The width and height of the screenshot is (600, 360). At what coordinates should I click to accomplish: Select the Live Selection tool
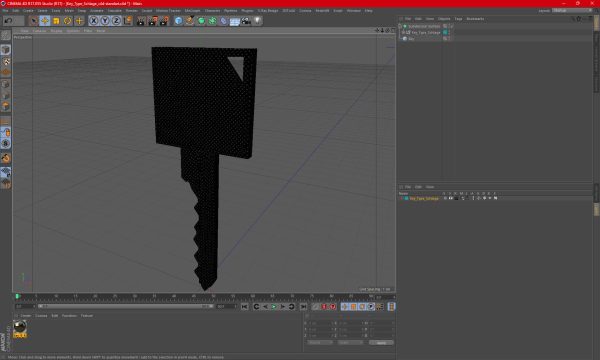(34, 21)
